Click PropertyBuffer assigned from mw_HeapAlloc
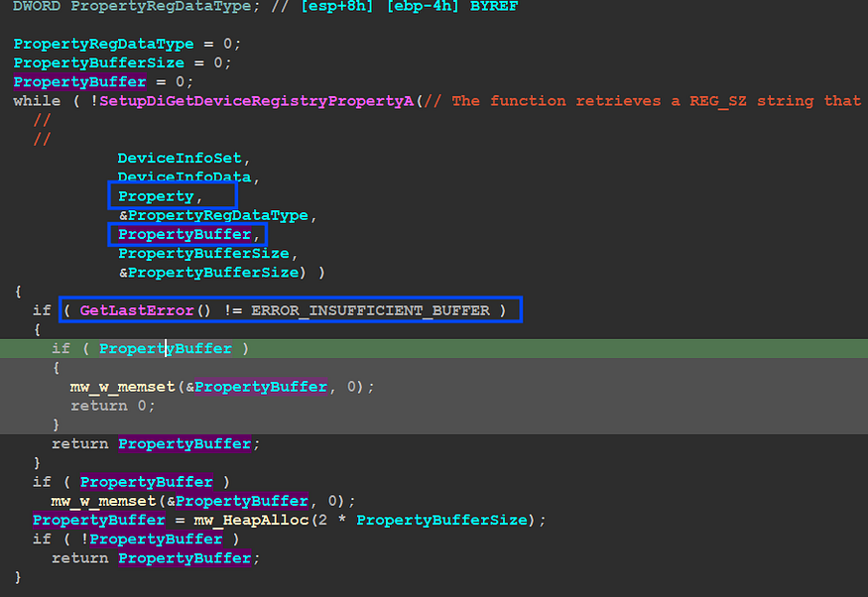The image size is (868, 597). point(98,520)
